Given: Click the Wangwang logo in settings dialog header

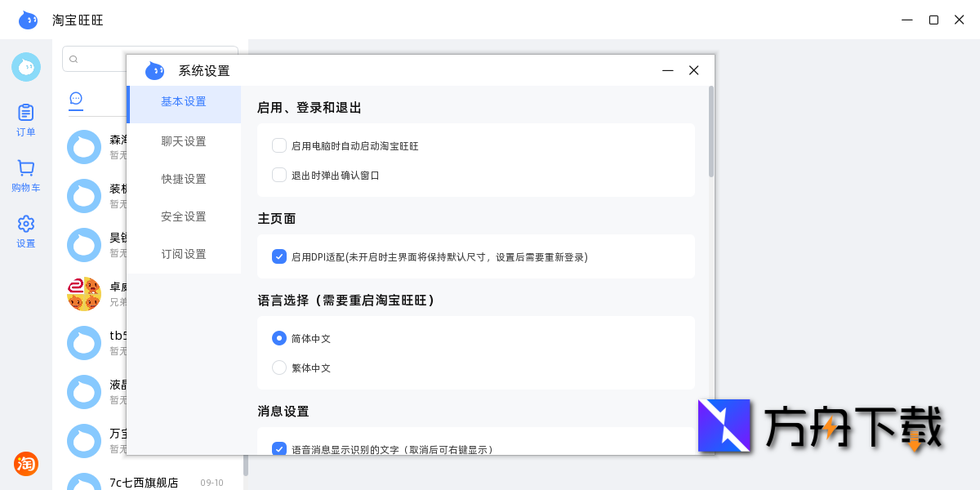Looking at the screenshot, I should pyautogui.click(x=154, y=70).
